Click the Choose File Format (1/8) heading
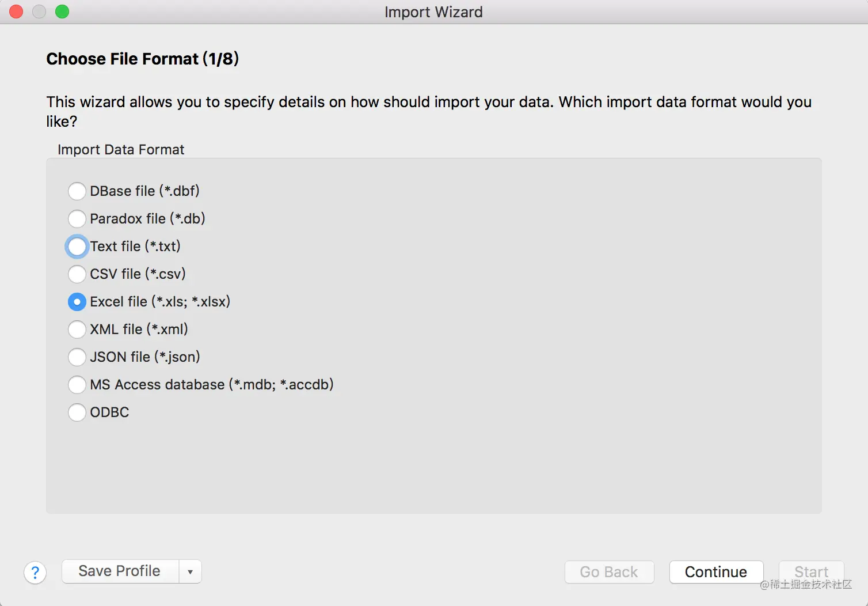The height and width of the screenshot is (606, 868). tap(142, 59)
